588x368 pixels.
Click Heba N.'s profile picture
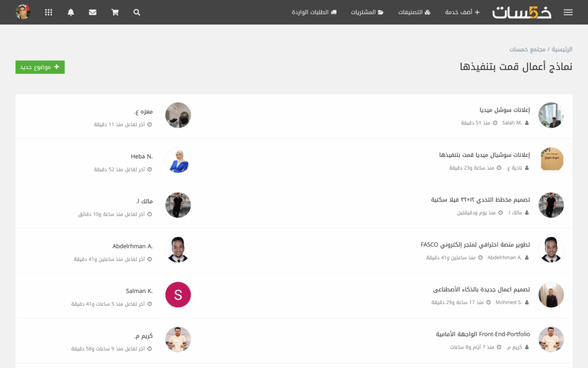(178, 160)
